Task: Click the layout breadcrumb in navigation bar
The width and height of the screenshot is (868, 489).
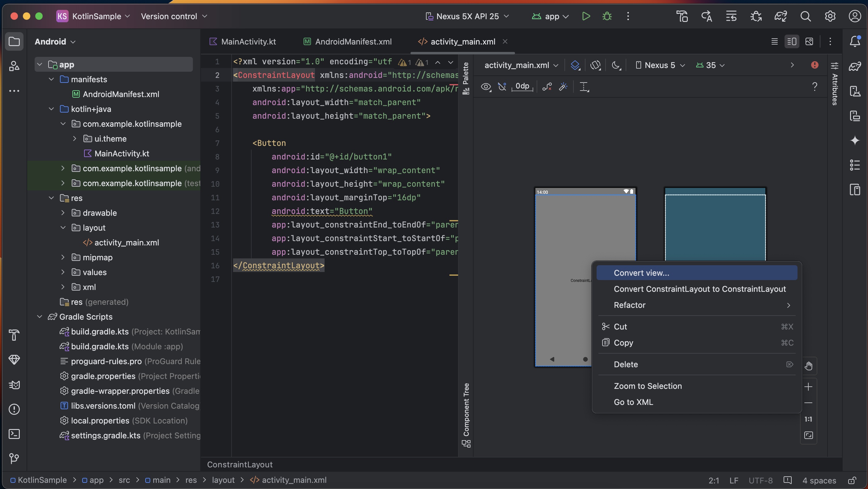Action: click(223, 480)
